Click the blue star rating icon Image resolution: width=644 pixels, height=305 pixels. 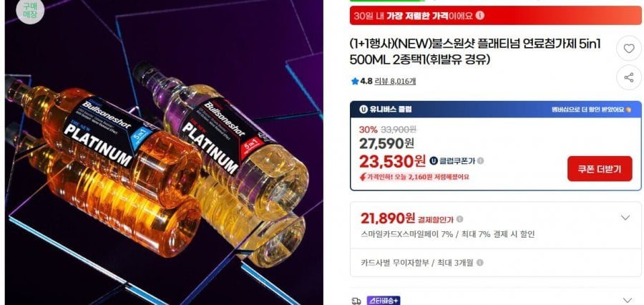355,82
